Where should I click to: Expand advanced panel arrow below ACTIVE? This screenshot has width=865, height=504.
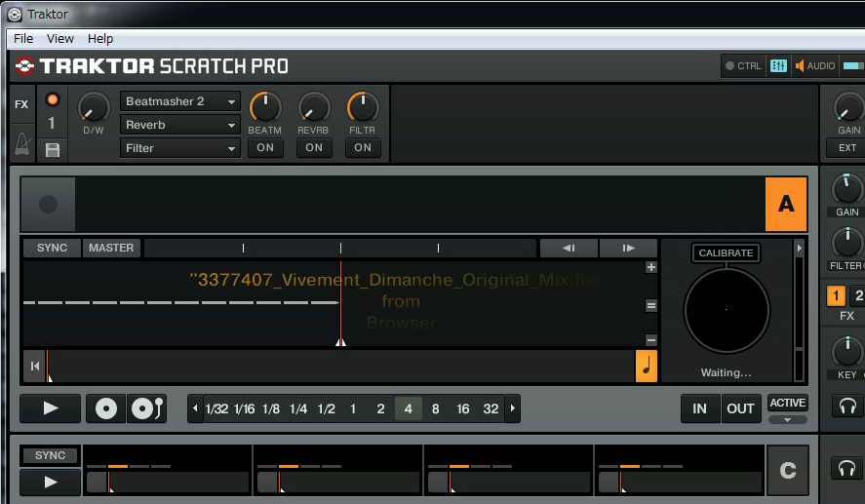pos(788,419)
